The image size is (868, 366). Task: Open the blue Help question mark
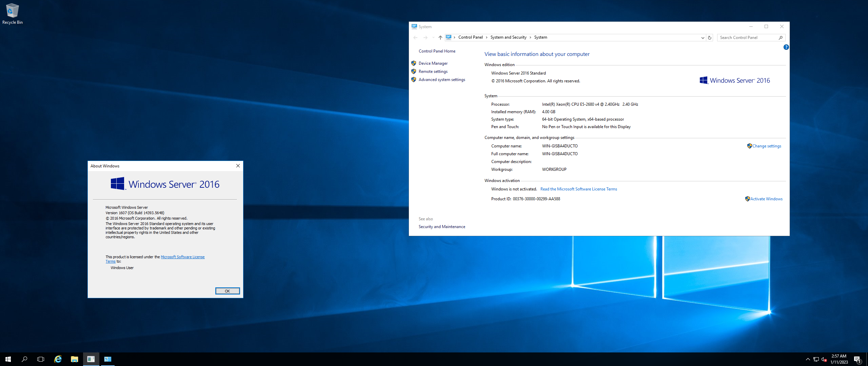[x=786, y=47]
